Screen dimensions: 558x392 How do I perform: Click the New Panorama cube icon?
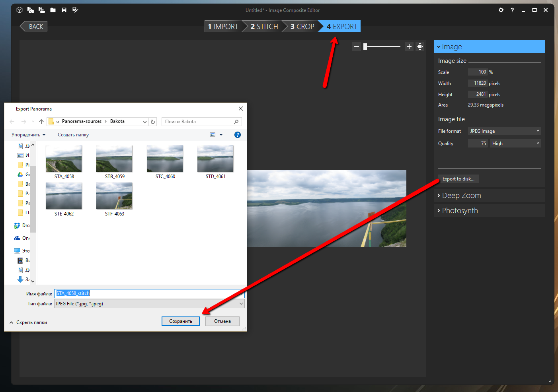coord(20,10)
